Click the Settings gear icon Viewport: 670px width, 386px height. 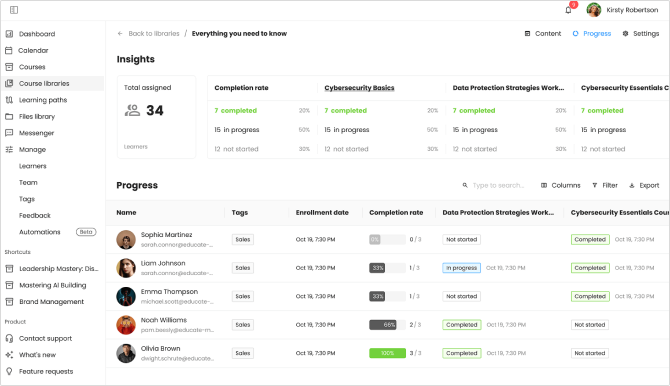[x=626, y=33]
